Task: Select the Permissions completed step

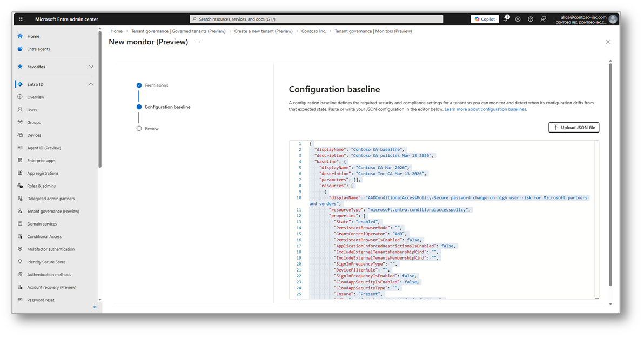Action: [x=156, y=85]
